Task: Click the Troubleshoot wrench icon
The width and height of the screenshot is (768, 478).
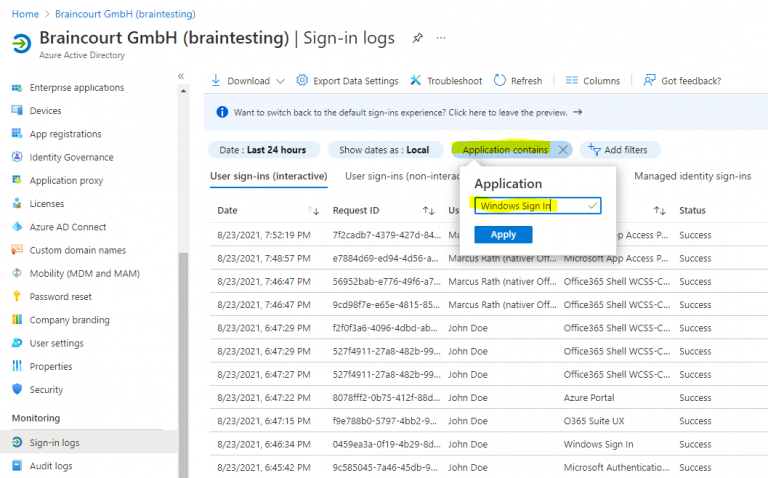Action: (x=415, y=80)
